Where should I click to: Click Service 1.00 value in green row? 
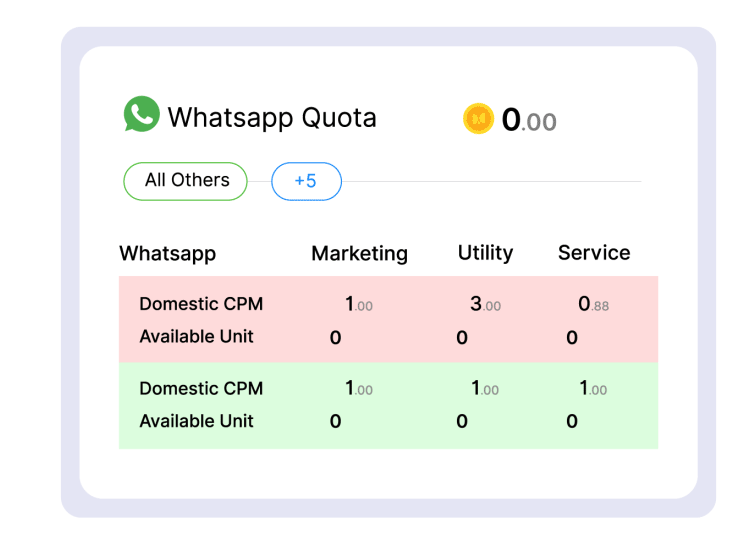593,388
